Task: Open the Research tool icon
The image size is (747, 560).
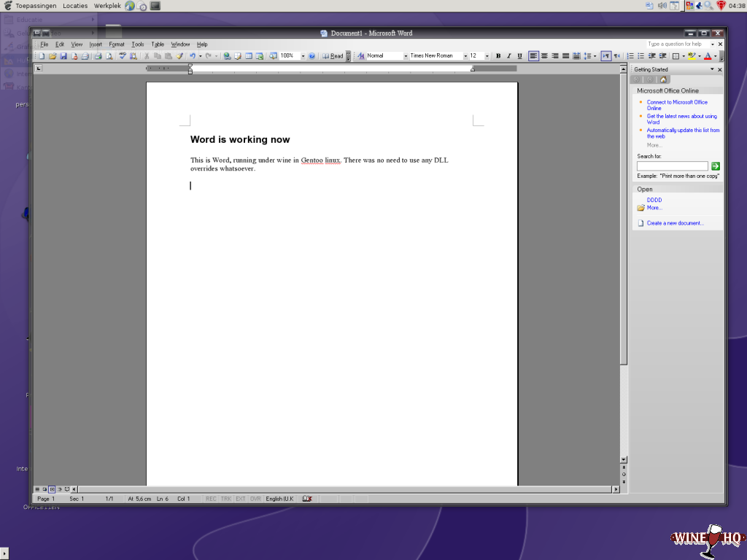Action: coord(133,56)
